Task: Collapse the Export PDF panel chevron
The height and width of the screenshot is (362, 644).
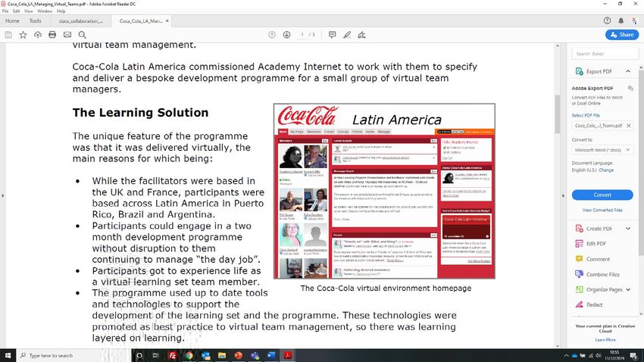Action: [628, 71]
